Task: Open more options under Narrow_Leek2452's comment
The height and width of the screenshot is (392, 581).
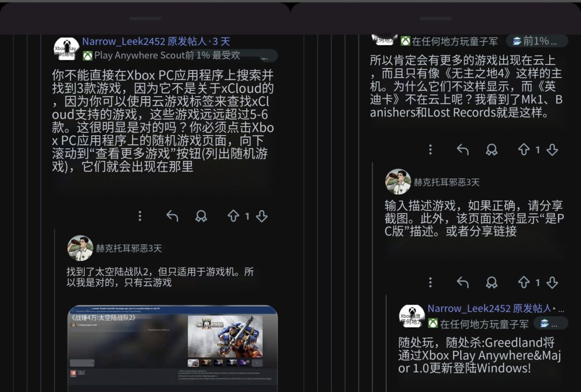Action: tap(140, 216)
